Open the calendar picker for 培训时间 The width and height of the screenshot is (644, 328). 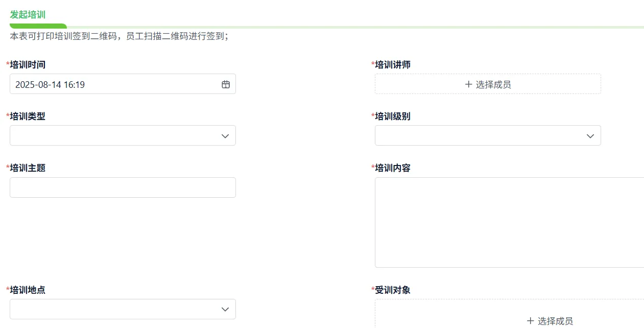pos(226,84)
